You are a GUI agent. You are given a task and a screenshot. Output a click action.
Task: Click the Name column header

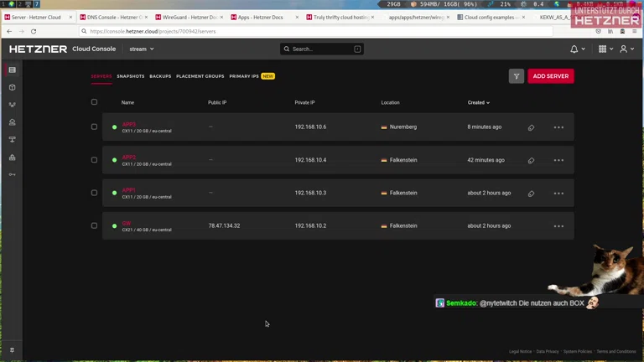click(127, 102)
